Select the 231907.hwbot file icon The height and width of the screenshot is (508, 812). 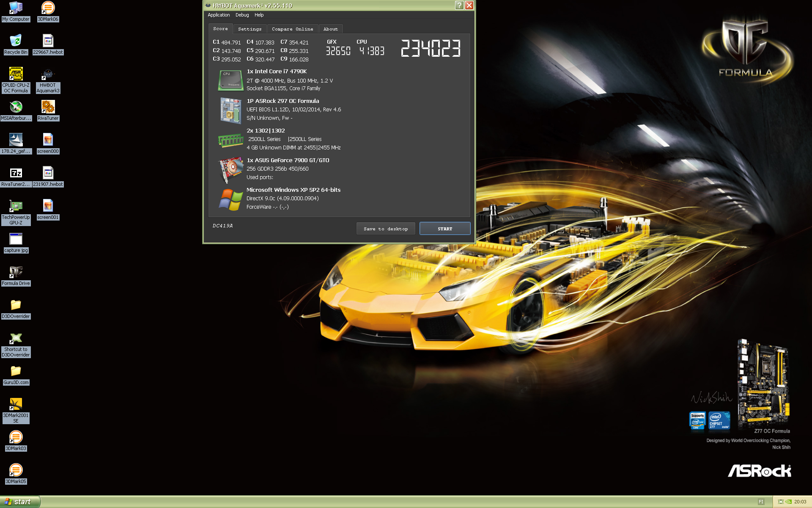tap(48, 177)
